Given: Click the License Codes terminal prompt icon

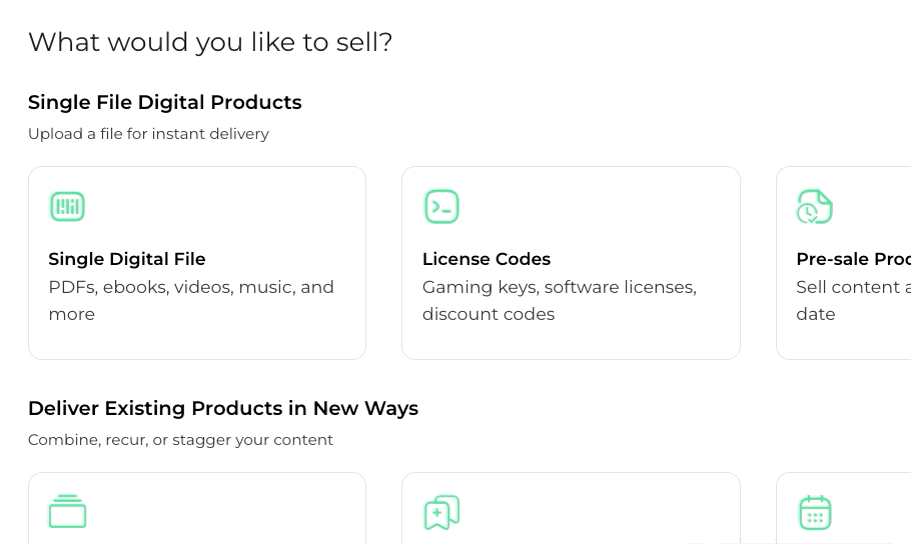Looking at the screenshot, I should click(x=441, y=207).
